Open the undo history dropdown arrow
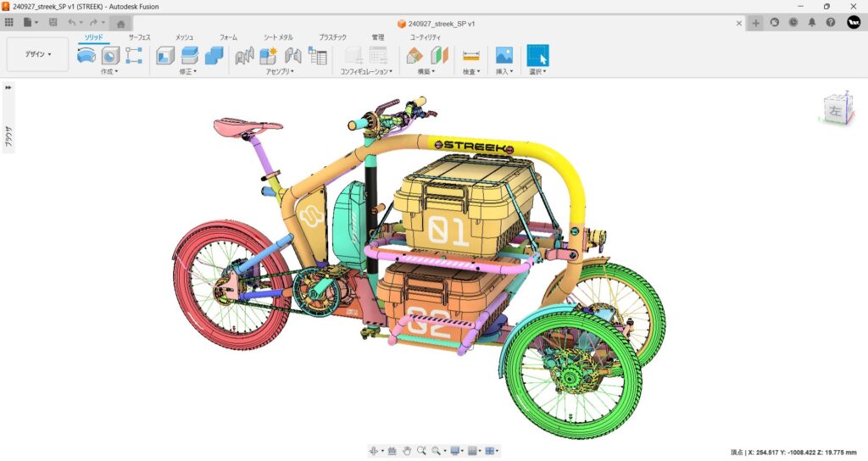 click(81, 23)
